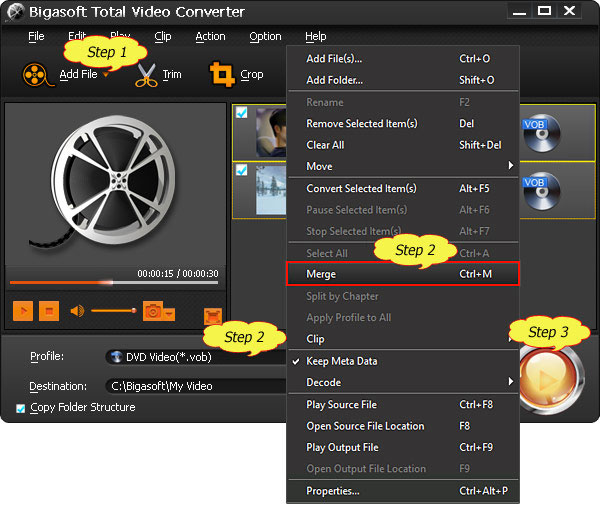The width and height of the screenshot is (600, 523).
Task: Choose Add File(s)... from context menu
Action: pyautogui.click(x=403, y=59)
